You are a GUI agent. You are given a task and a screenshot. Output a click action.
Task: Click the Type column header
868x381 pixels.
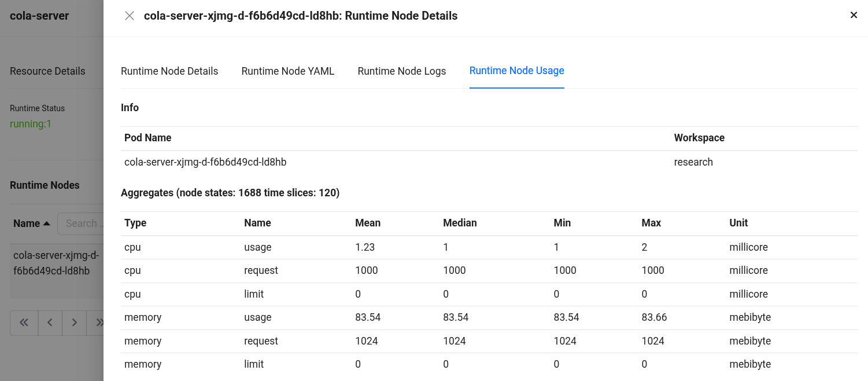tap(135, 223)
